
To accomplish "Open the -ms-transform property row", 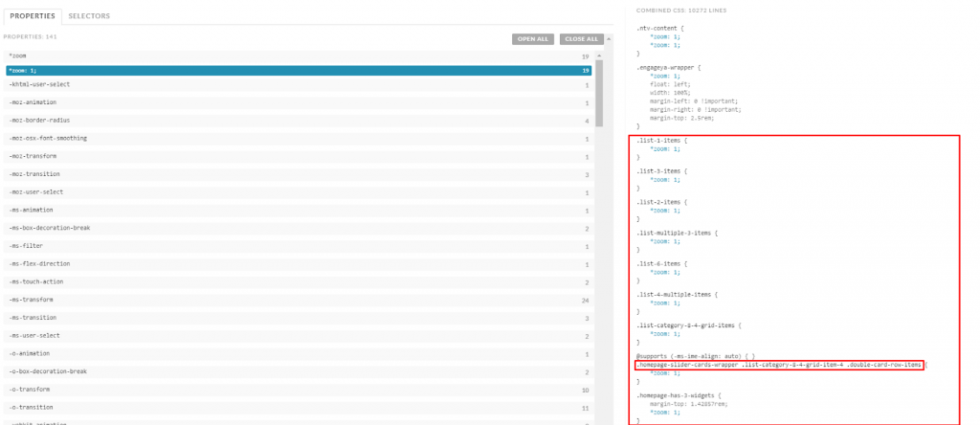I will 298,300.
